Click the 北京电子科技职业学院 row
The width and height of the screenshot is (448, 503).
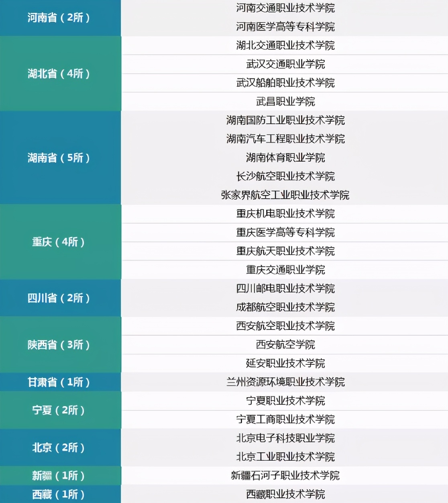[x=285, y=439]
